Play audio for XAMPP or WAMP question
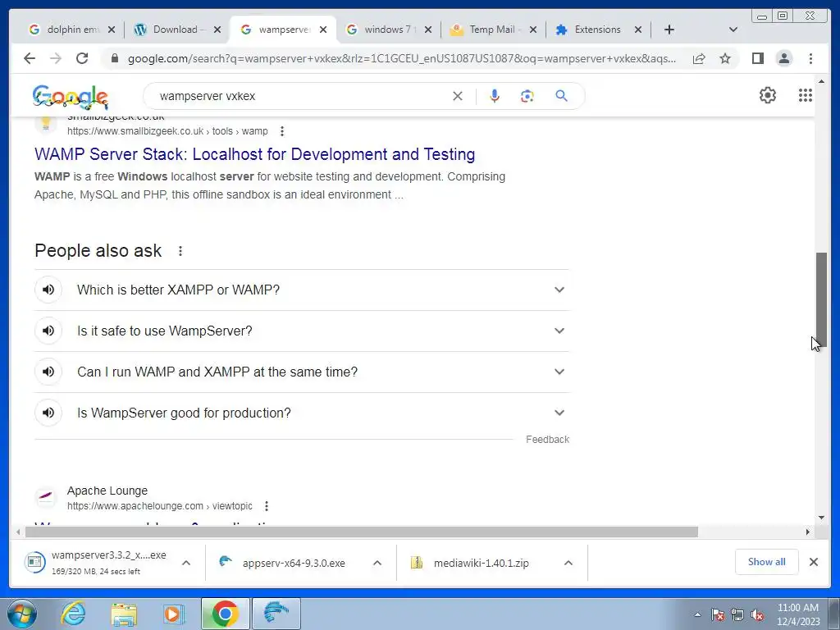Screen dimensions: 840x630 (48, 290)
